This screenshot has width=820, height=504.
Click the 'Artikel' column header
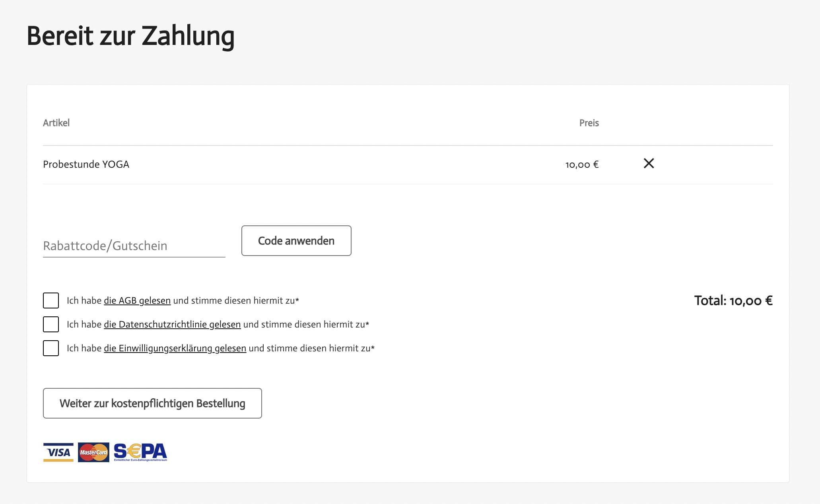click(56, 123)
